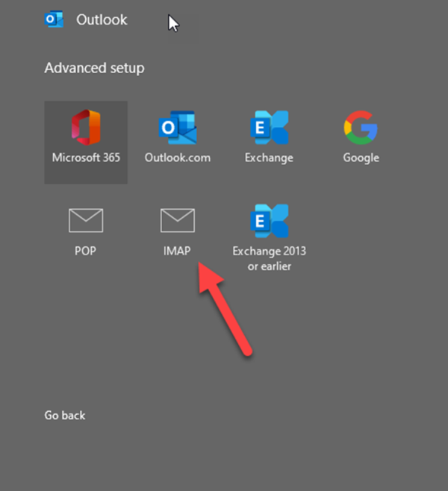Image resolution: width=448 pixels, height=491 pixels.
Task: Pick the Google G logo
Action: point(361,128)
